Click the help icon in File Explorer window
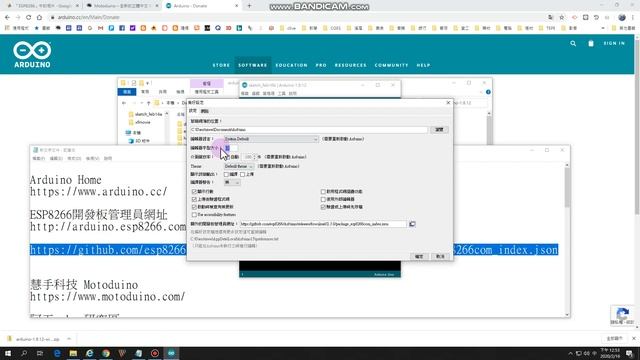 tap(488, 92)
